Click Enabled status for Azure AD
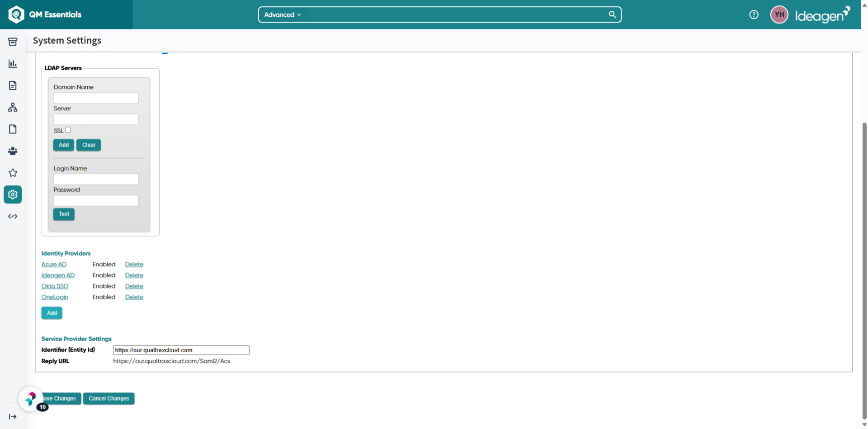 (x=104, y=264)
